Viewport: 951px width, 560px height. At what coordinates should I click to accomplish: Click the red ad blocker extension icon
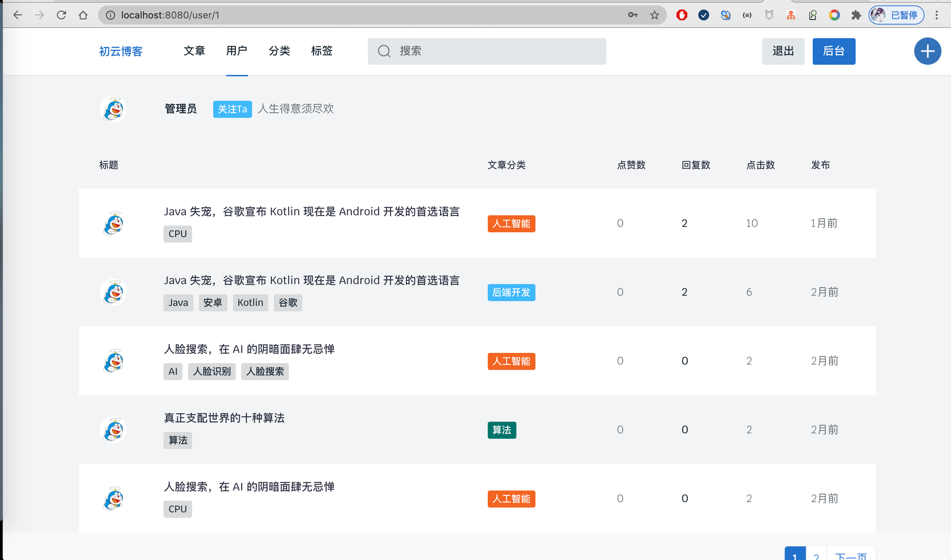[x=682, y=15]
